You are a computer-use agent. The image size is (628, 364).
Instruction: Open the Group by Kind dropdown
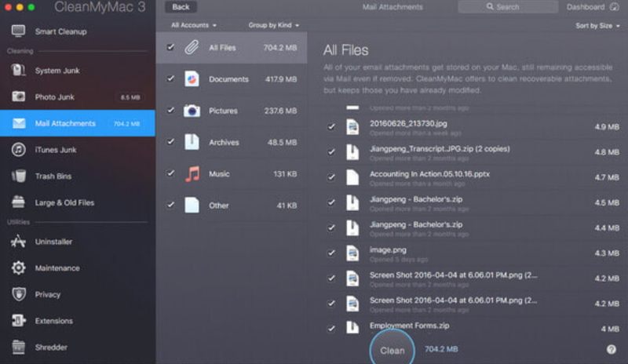coord(273,25)
